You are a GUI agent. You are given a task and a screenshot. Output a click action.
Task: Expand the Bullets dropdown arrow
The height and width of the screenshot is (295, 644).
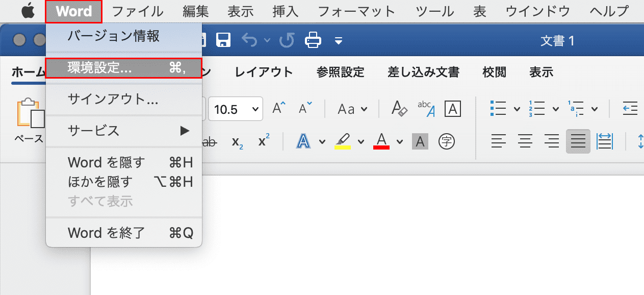(x=517, y=109)
